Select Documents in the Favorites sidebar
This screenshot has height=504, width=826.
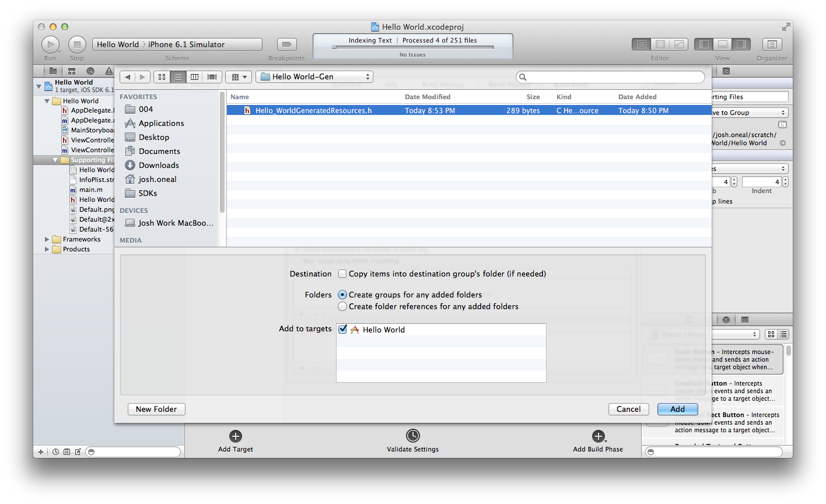[159, 151]
